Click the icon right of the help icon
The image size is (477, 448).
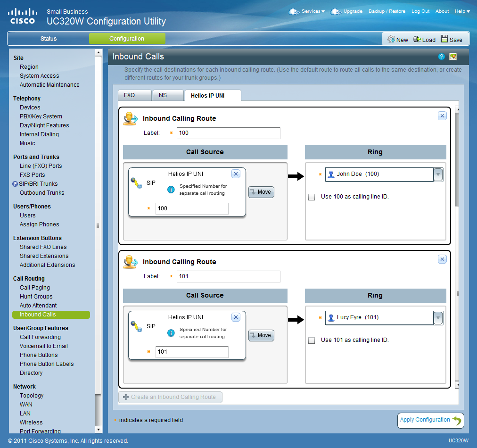point(453,57)
